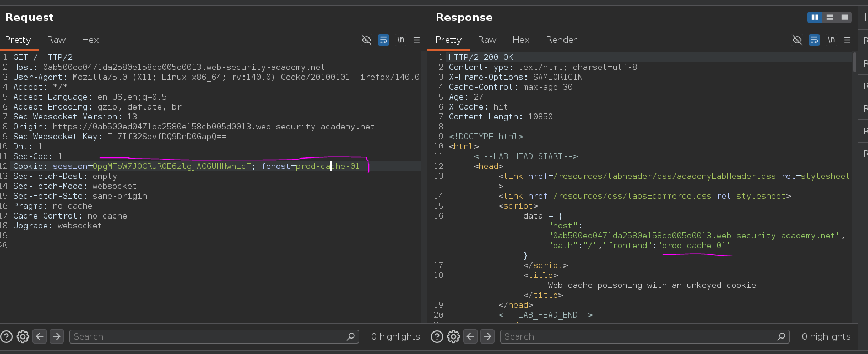Image resolution: width=868 pixels, height=354 pixels.
Task: Click Pragma: no-cache request header
Action: (53, 206)
